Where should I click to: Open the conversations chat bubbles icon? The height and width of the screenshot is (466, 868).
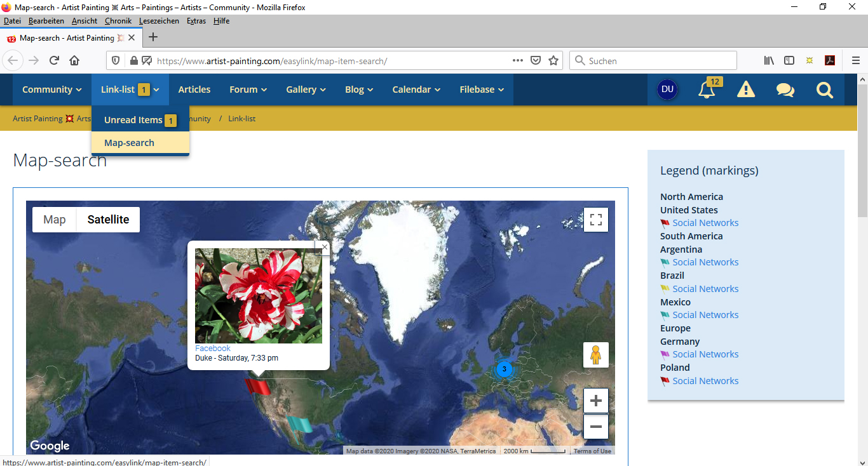pos(785,90)
